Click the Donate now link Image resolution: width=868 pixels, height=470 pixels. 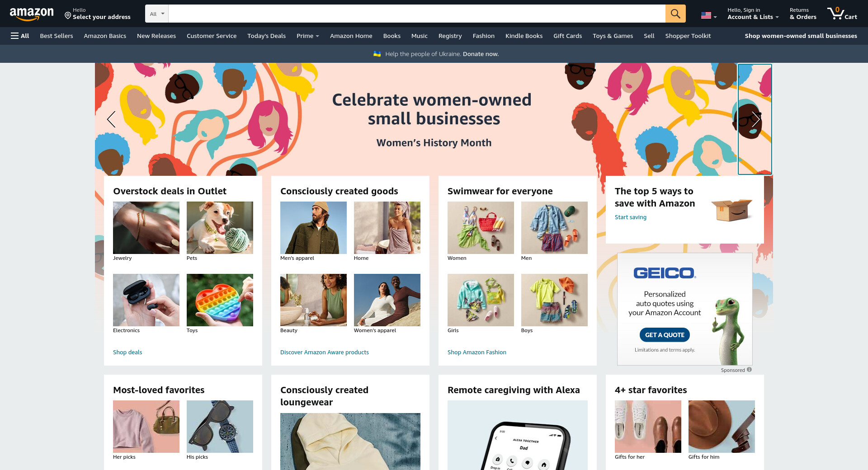(x=481, y=54)
